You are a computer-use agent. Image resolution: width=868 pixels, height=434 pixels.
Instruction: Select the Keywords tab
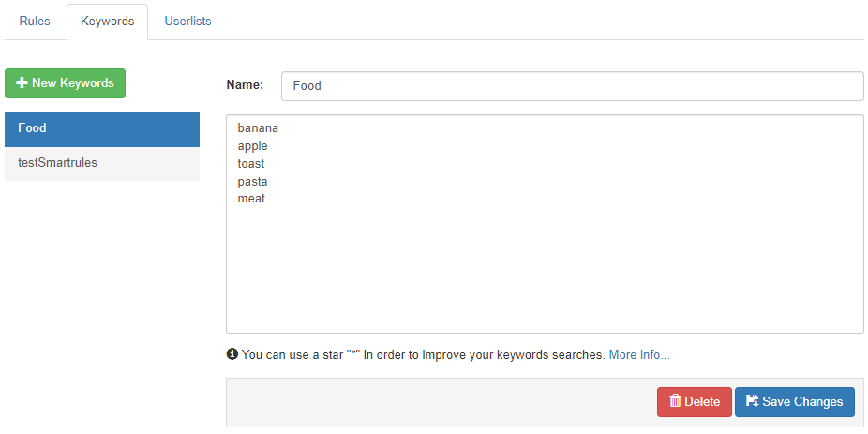[x=107, y=22]
